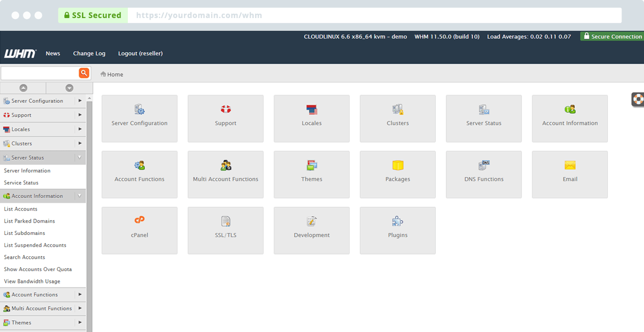
Task: Open the Account Information tile icon
Action: click(570, 109)
